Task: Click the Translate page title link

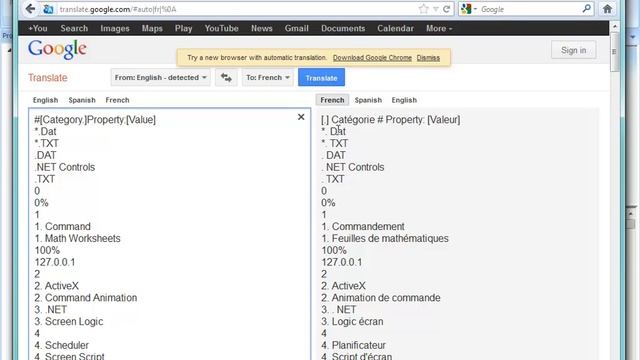Action: [x=48, y=78]
